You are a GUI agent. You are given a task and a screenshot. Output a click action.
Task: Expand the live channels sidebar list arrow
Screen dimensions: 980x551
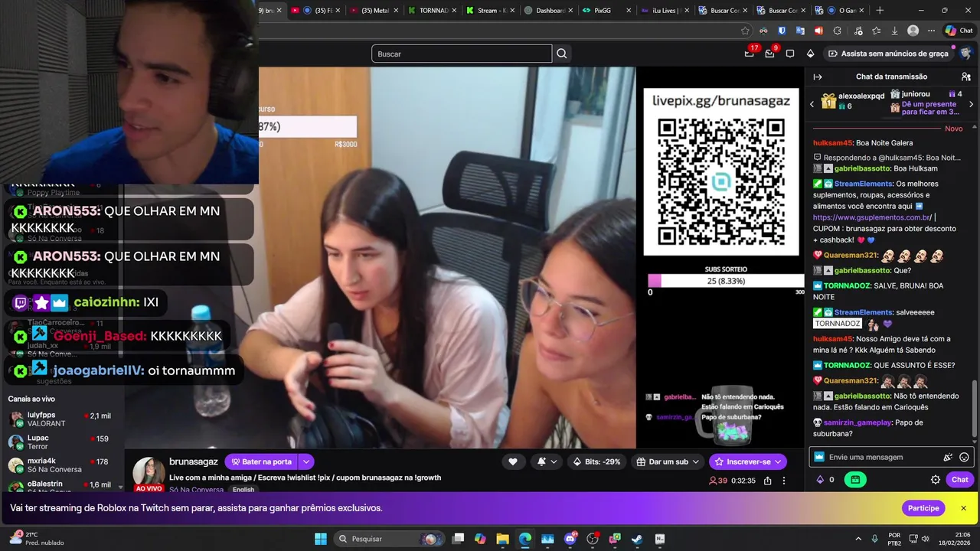tap(121, 486)
